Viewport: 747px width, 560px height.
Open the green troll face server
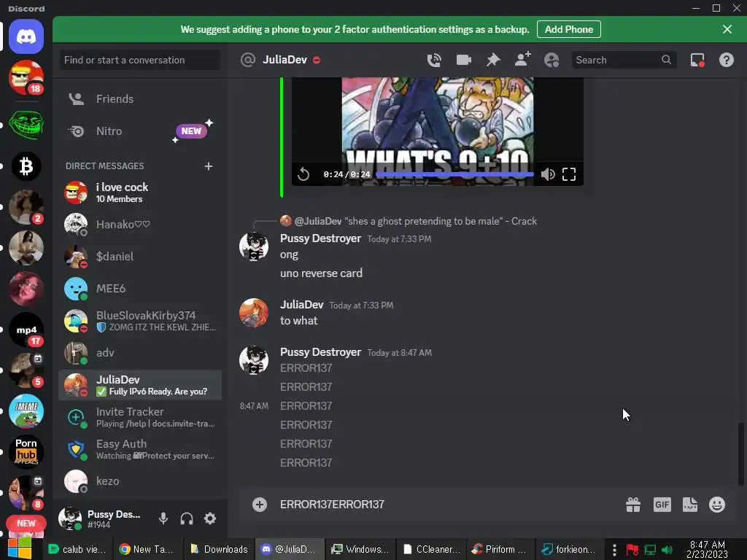pyautogui.click(x=26, y=125)
